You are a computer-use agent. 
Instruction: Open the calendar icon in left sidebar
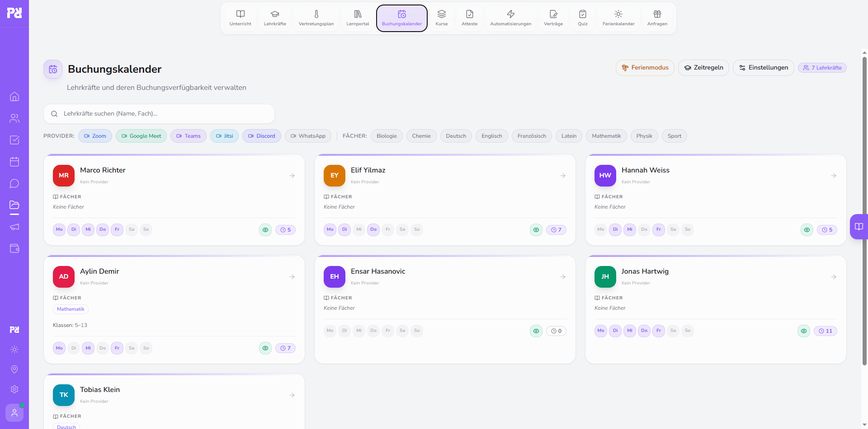click(14, 162)
